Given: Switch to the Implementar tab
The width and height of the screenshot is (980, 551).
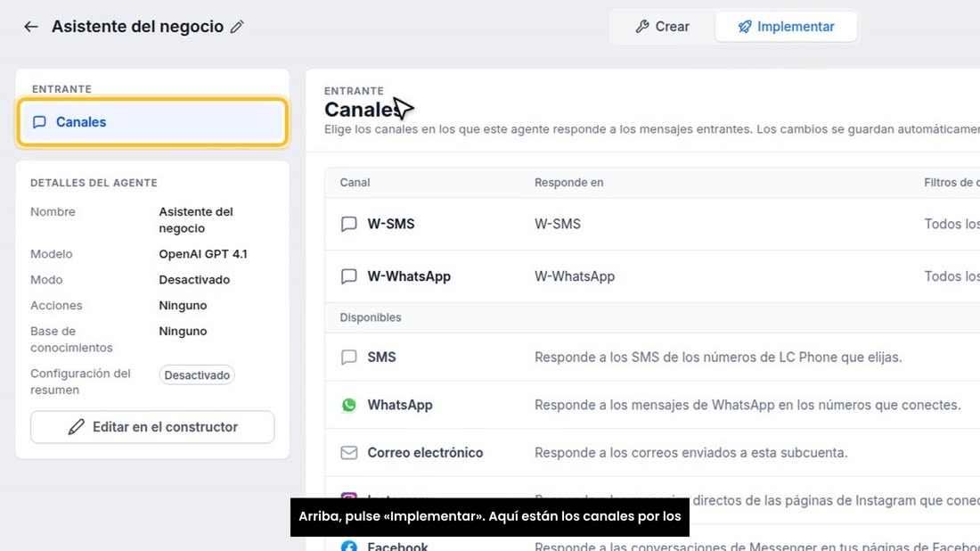Looking at the screenshot, I should coord(787,26).
